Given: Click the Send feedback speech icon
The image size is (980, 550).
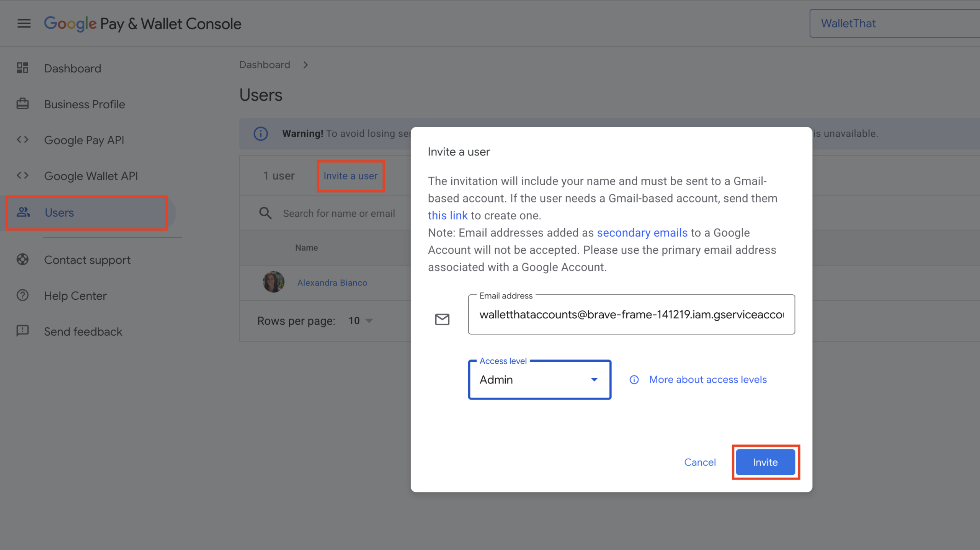Looking at the screenshot, I should tap(23, 331).
